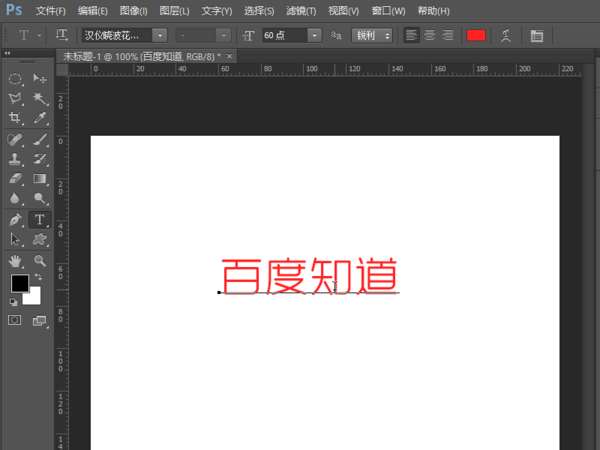Select the Eyedropper tool

(x=40, y=118)
